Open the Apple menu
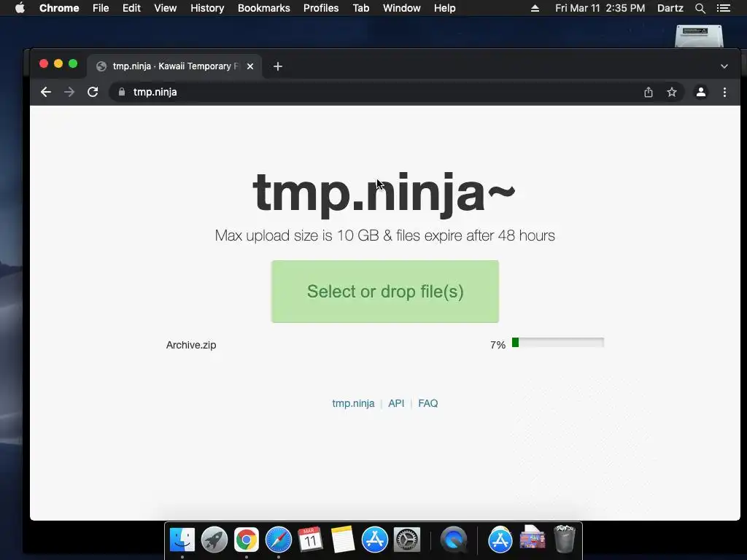Image resolution: width=747 pixels, height=560 pixels. [x=20, y=8]
